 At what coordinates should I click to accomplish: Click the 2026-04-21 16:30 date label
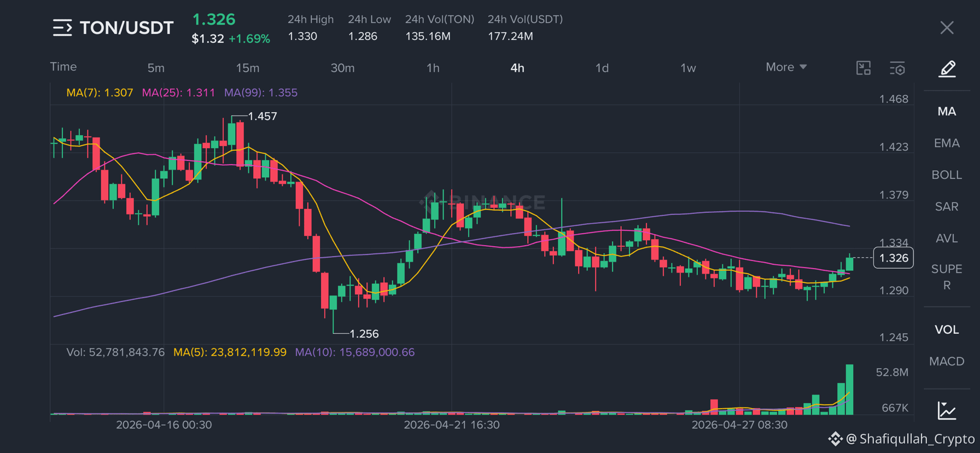452,425
